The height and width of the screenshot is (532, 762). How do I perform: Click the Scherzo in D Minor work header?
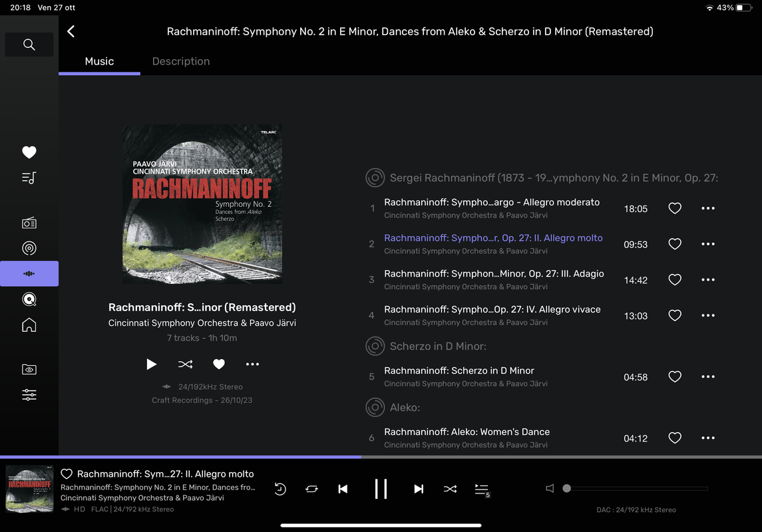point(426,346)
